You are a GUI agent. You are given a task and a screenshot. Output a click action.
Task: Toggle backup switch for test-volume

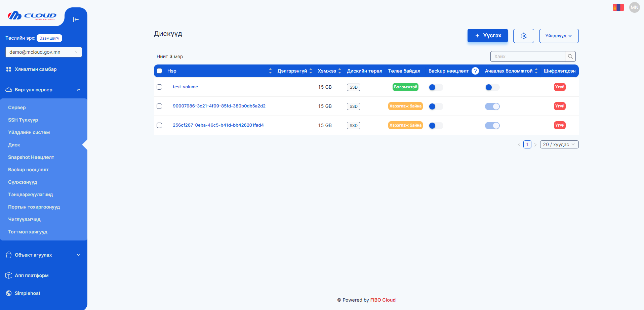tap(436, 87)
